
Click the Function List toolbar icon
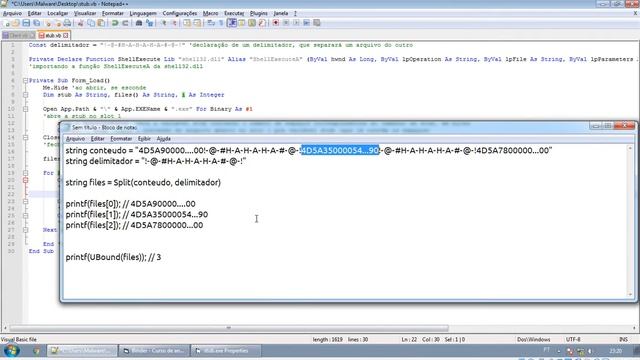(262, 23)
